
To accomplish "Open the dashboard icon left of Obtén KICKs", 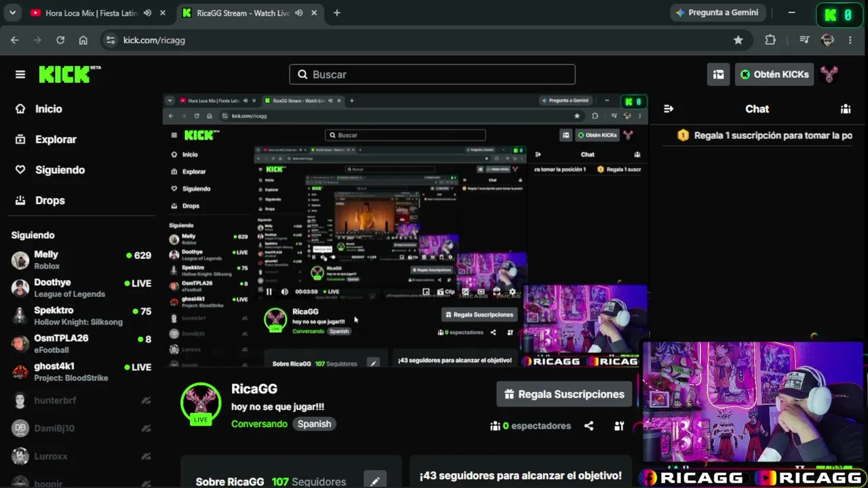I will click(x=718, y=75).
